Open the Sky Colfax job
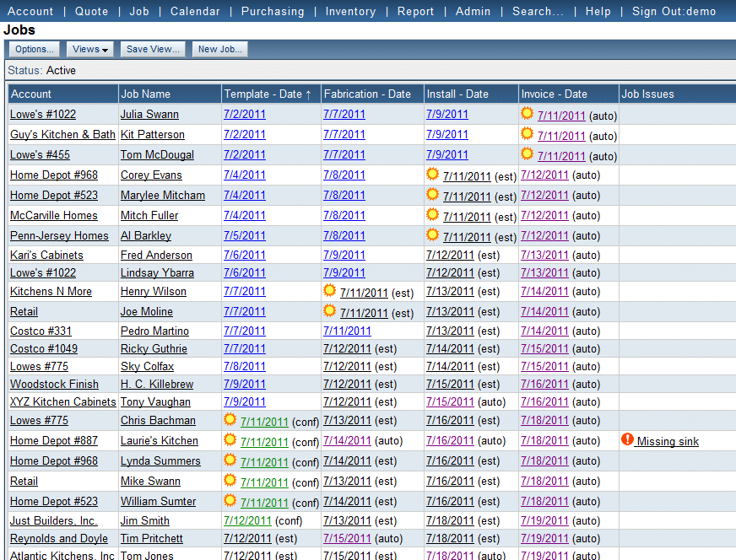This screenshot has width=736, height=560. 148,367
